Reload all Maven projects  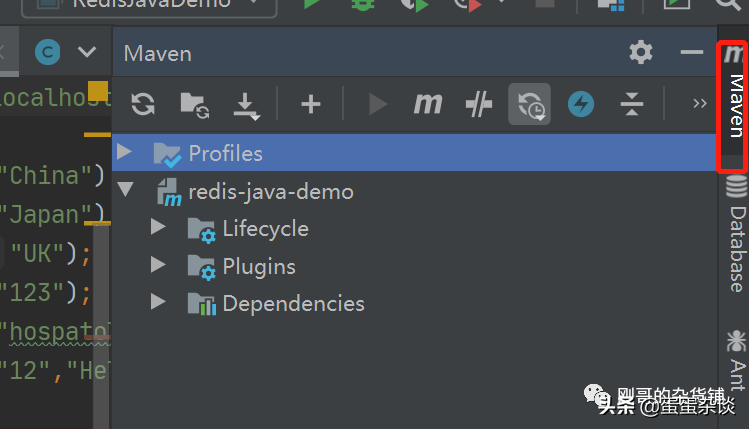[x=143, y=104]
